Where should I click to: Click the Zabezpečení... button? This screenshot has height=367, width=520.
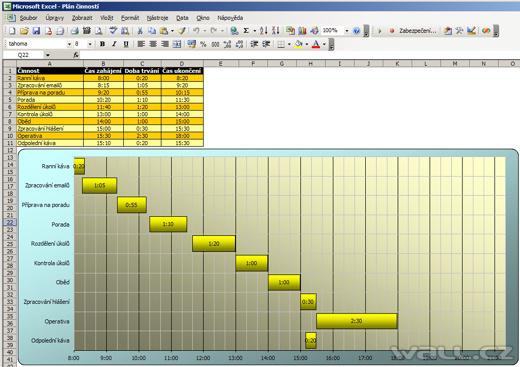point(418,31)
